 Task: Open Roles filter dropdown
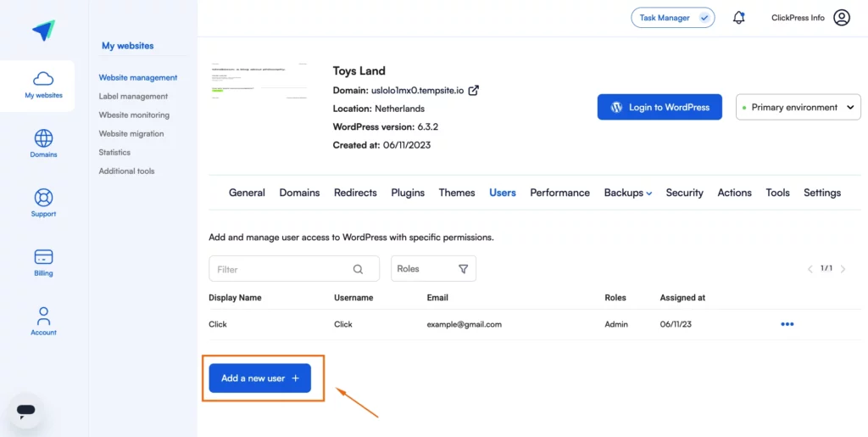[x=433, y=269]
